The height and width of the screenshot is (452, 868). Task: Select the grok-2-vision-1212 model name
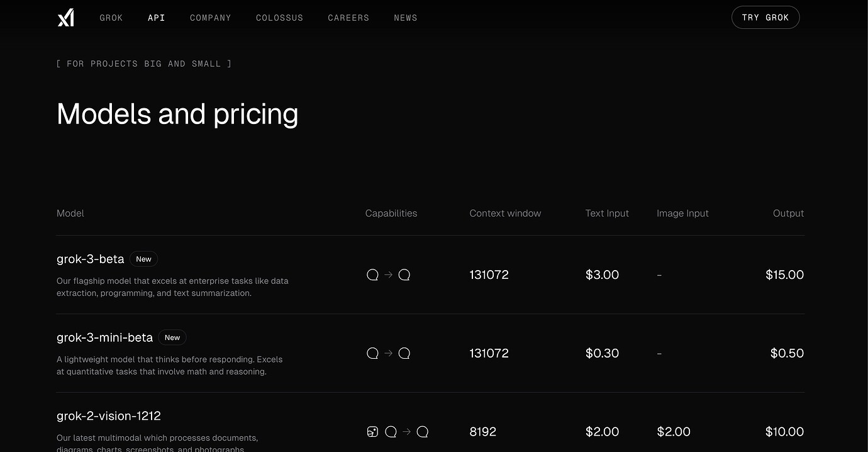click(109, 416)
